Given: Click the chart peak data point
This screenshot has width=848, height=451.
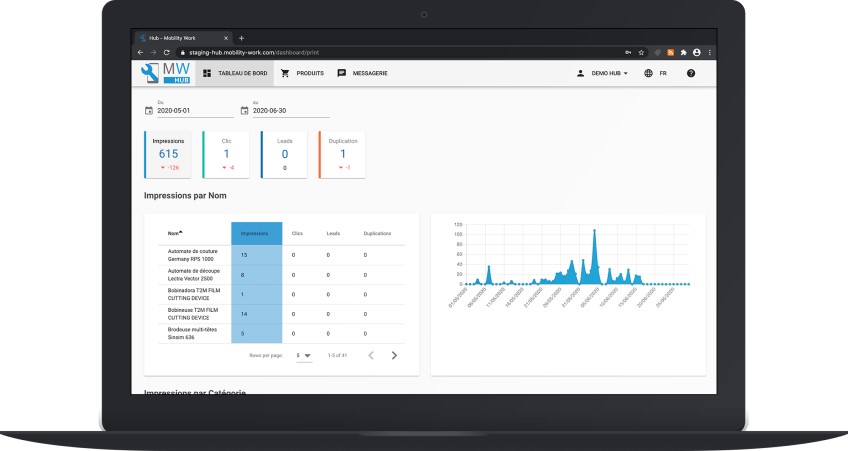Looking at the screenshot, I should pos(594,231).
